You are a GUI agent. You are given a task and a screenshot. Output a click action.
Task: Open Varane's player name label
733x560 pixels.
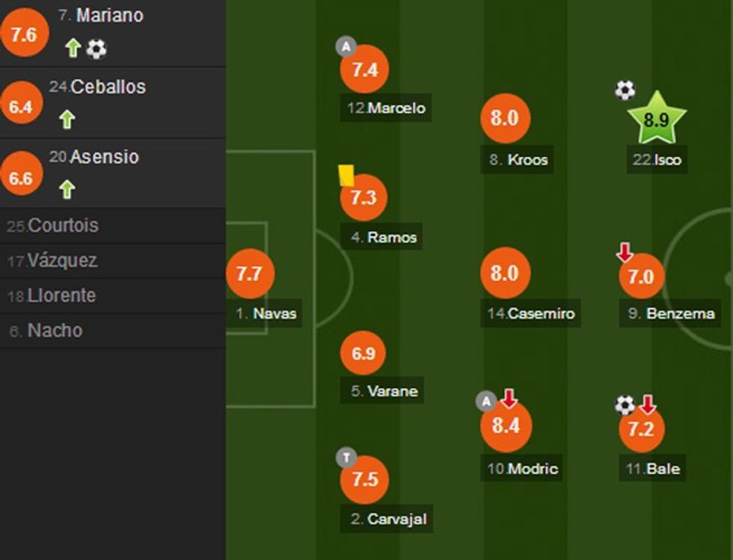coord(384,390)
